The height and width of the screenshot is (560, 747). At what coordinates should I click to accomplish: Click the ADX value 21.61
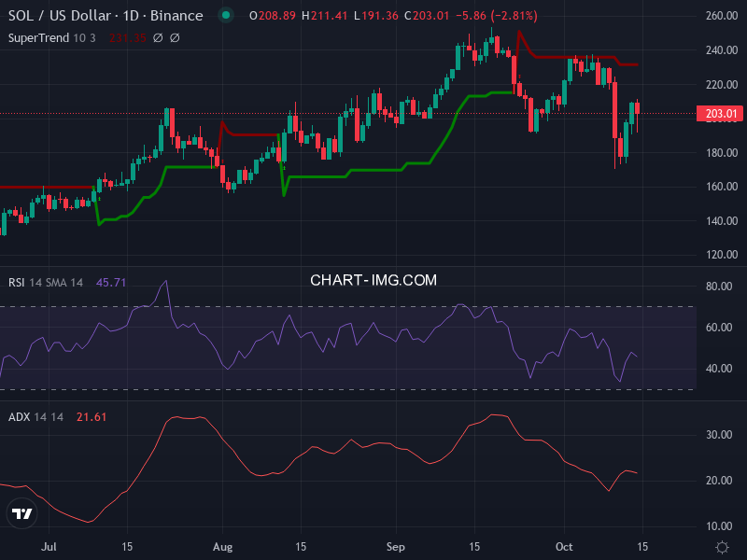point(91,416)
